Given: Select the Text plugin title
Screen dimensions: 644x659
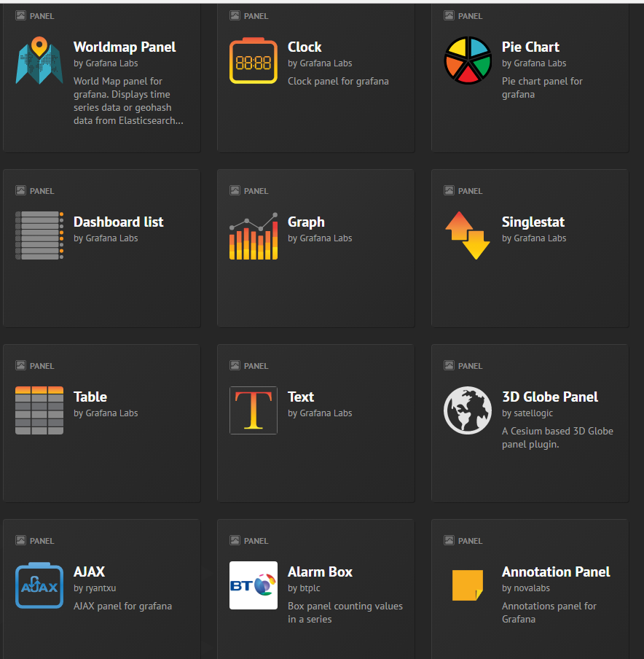Looking at the screenshot, I should tap(301, 397).
